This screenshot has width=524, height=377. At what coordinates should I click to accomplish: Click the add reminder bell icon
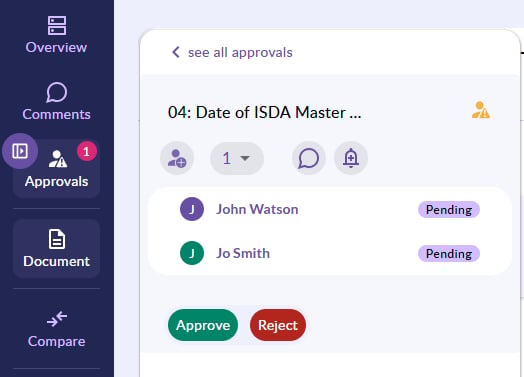351,158
